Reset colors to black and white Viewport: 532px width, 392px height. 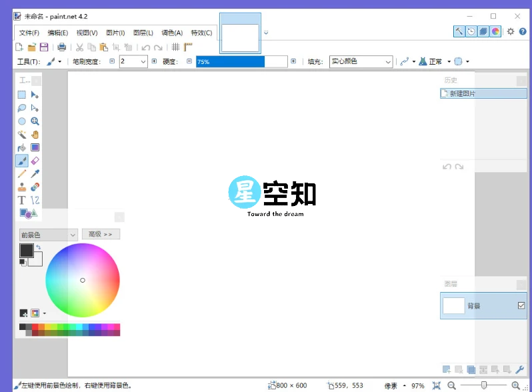(23, 263)
